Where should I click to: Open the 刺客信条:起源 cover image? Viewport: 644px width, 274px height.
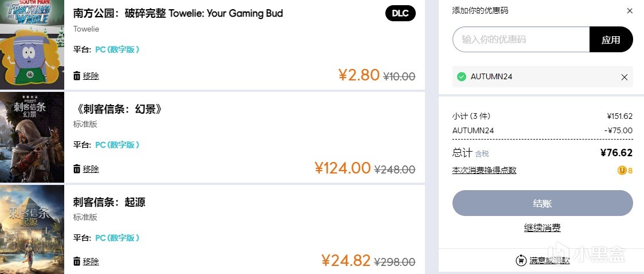(x=32, y=230)
